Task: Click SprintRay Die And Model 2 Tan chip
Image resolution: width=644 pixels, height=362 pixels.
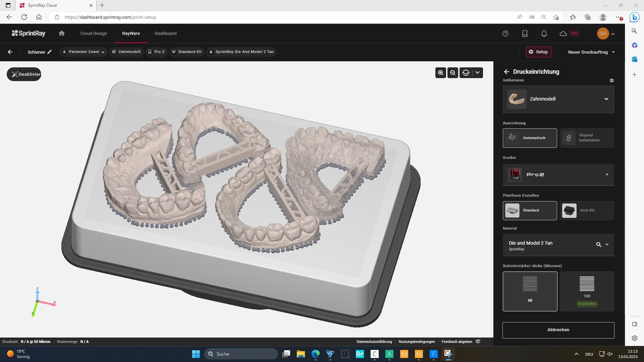Action: pyautogui.click(x=241, y=52)
